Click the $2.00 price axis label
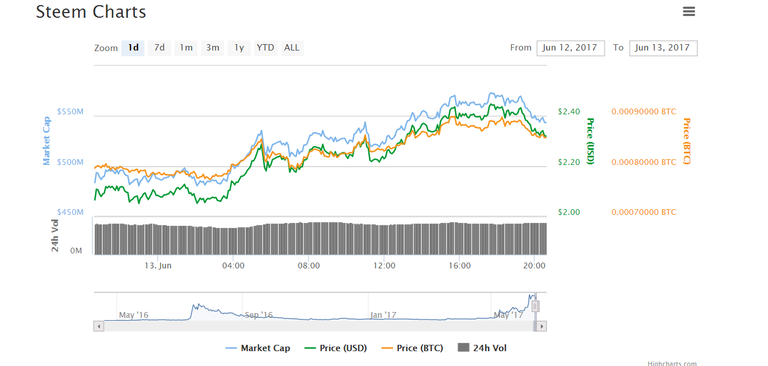Screen dimensions: 768x366 pyautogui.click(x=569, y=212)
